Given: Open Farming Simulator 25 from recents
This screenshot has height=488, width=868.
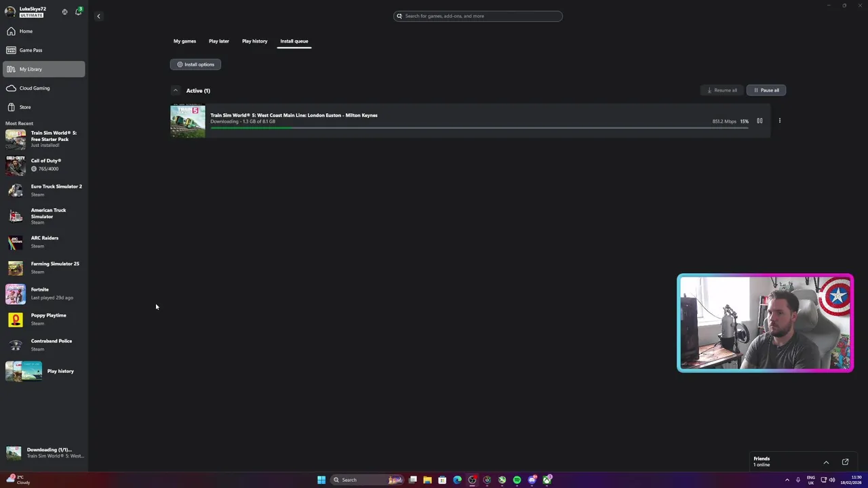Looking at the screenshot, I should (x=44, y=268).
